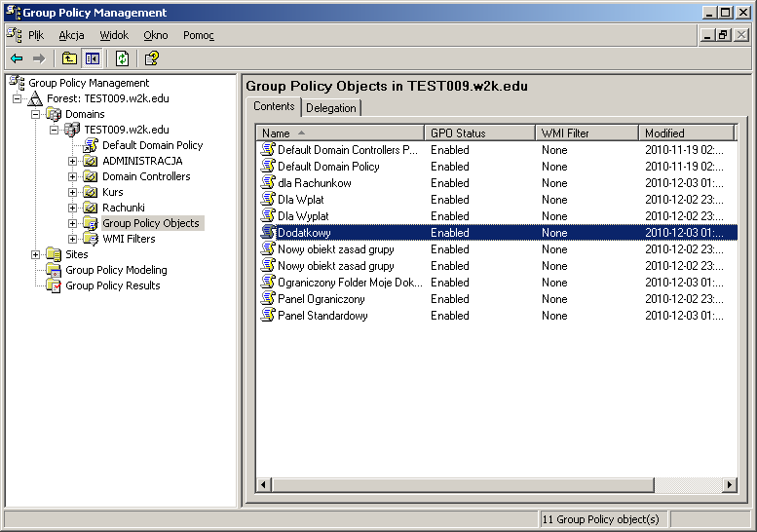Click the Back arrow toolbar icon
Screen dimensions: 757x532
(17, 58)
